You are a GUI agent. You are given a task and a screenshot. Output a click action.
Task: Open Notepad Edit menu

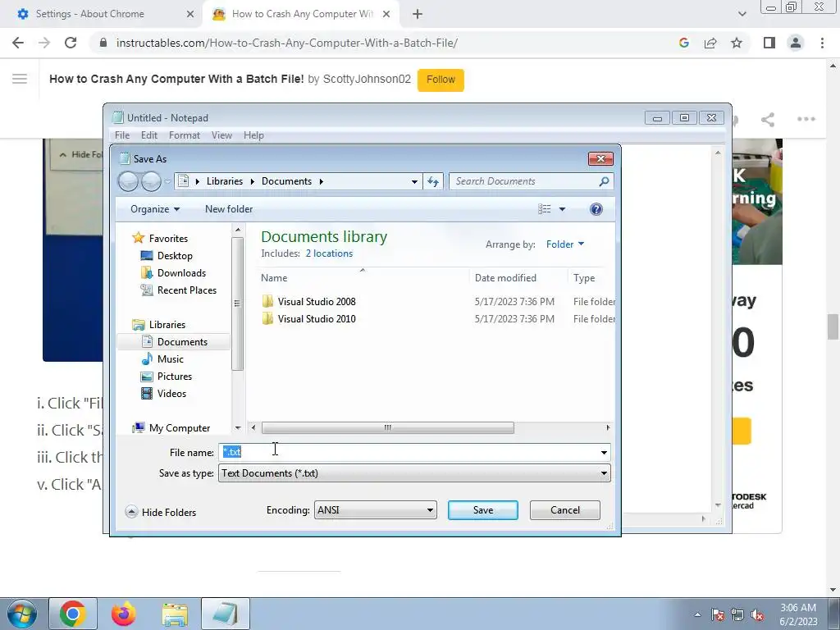pyautogui.click(x=149, y=135)
